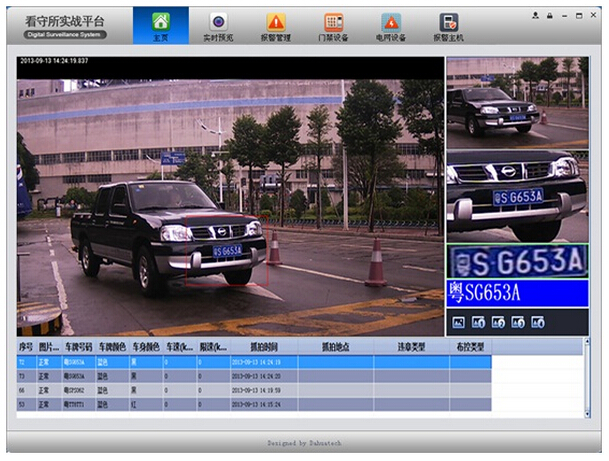Select snapshot image 3 icon
This screenshot has width=609, height=461.
pos(518,322)
